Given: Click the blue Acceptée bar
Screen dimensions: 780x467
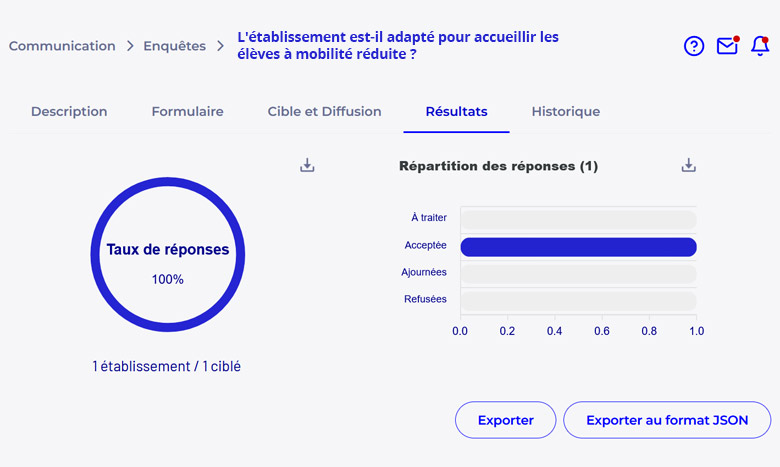Looking at the screenshot, I should pyautogui.click(x=579, y=247).
